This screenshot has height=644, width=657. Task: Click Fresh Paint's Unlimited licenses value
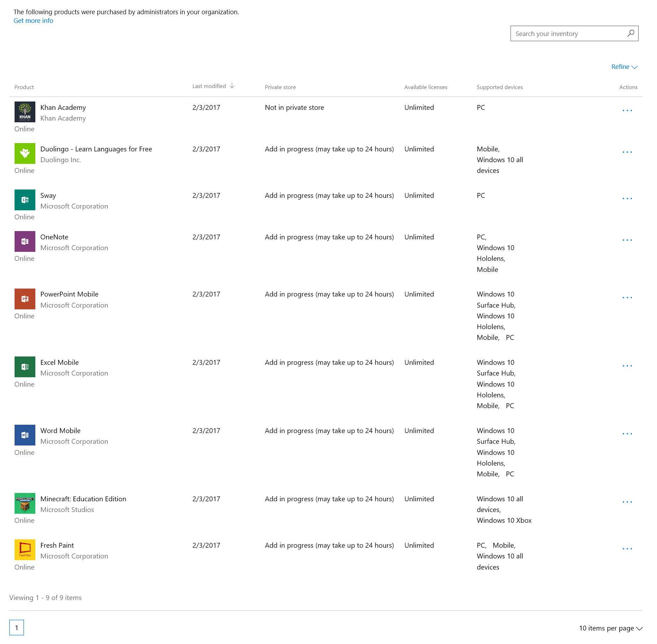[x=419, y=545]
